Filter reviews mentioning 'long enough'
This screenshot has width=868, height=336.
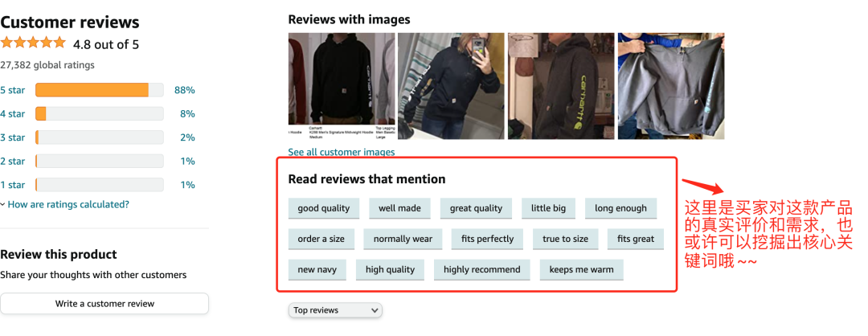point(620,209)
